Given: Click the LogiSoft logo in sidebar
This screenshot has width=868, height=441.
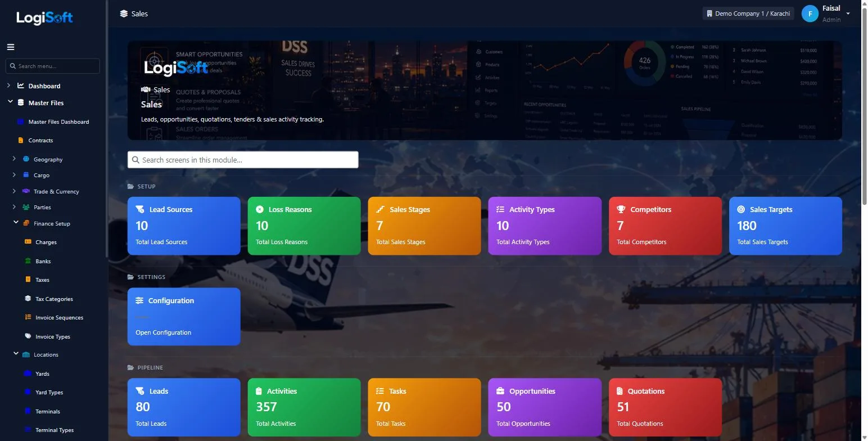Looking at the screenshot, I should 44,18.
